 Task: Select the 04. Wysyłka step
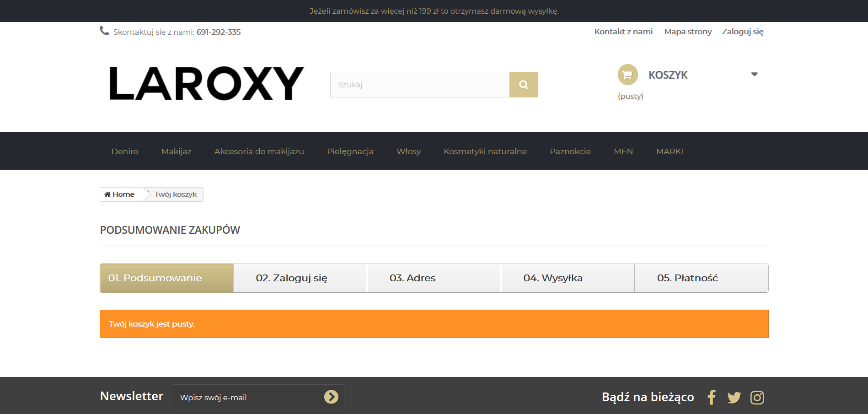pos(568,278)
